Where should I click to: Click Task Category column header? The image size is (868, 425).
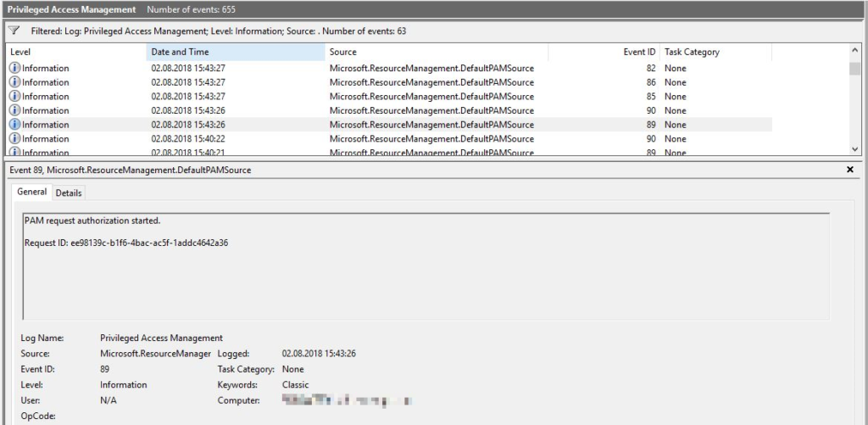[692, 52]
